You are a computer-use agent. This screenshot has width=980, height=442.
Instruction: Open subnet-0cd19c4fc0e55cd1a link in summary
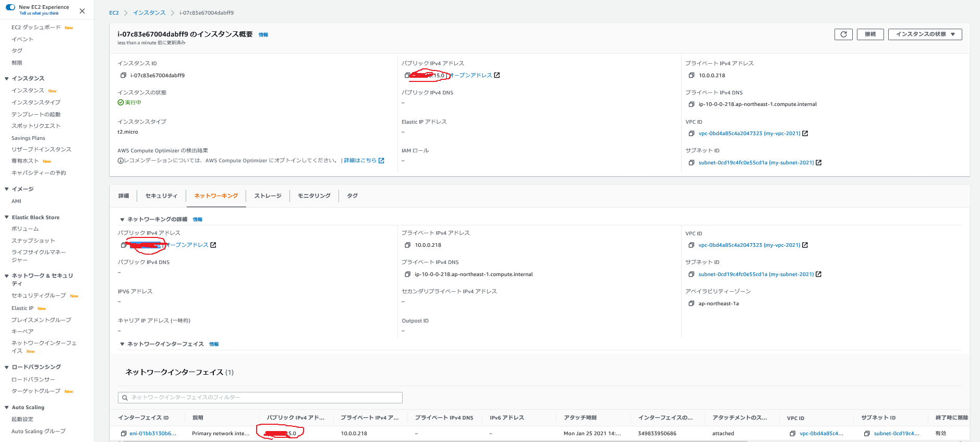click(756, 163)
